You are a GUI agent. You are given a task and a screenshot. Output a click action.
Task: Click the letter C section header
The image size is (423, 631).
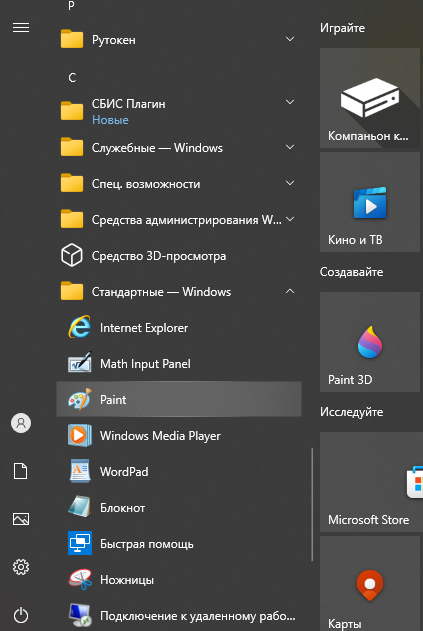click(x=72, y=77)
